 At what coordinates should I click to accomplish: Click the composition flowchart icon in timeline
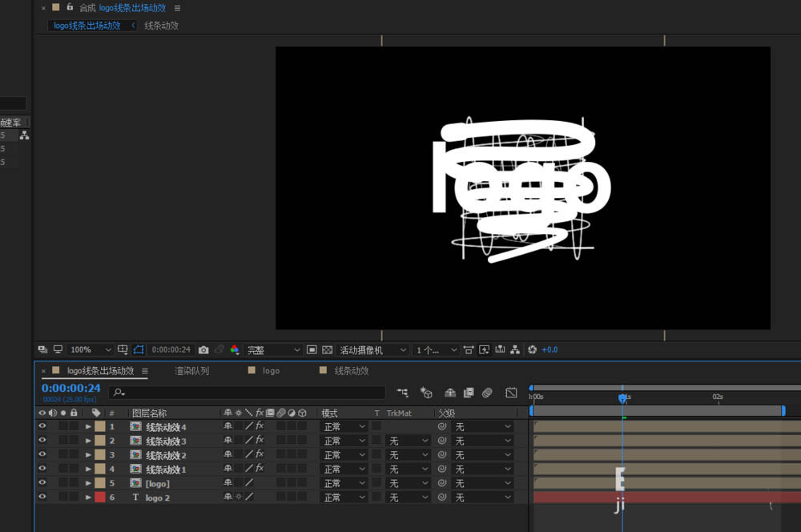coord(402,393)
